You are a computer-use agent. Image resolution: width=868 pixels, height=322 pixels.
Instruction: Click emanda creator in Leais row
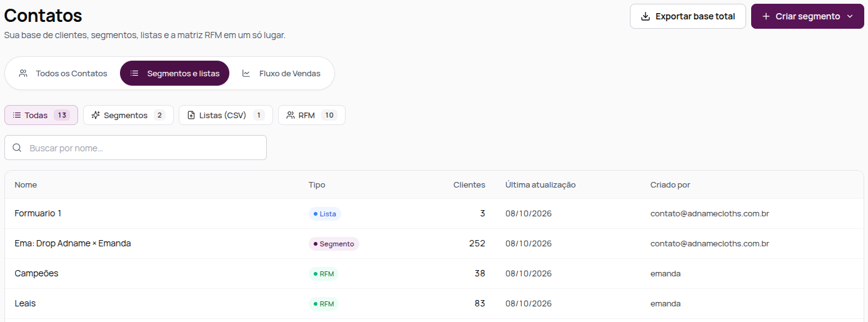pyautogui.click(x=666, y=304)
